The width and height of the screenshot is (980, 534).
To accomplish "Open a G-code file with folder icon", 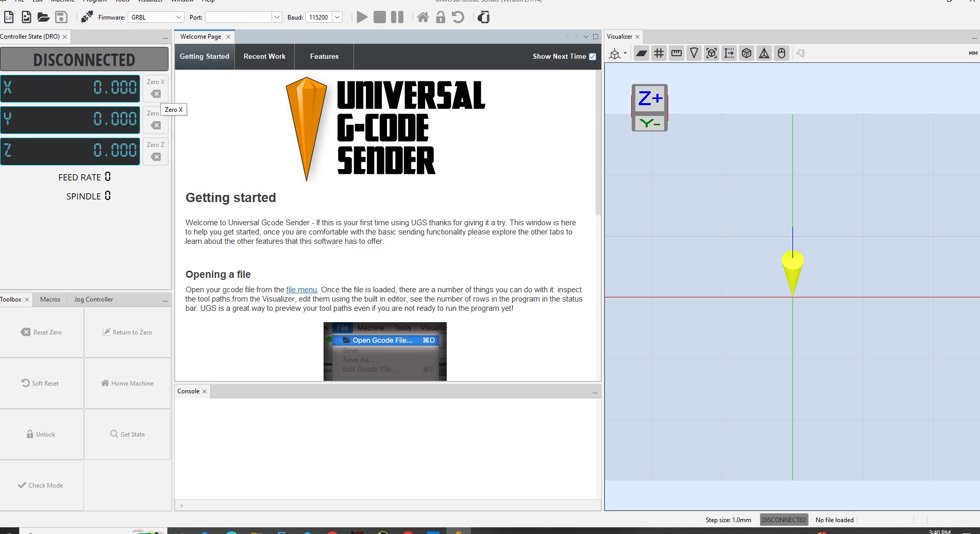I will coord(44,17).
